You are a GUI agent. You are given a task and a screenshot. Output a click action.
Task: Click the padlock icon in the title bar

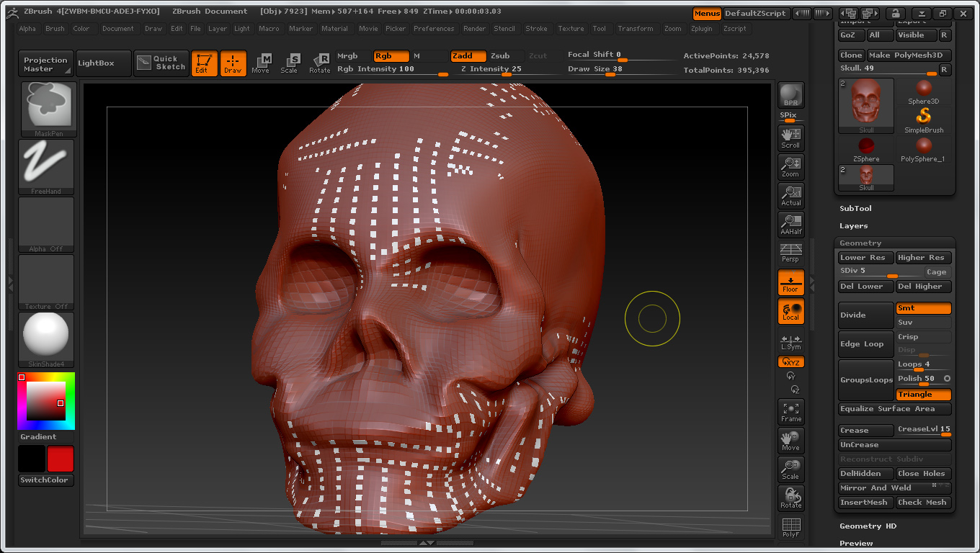tap(895, 14)
